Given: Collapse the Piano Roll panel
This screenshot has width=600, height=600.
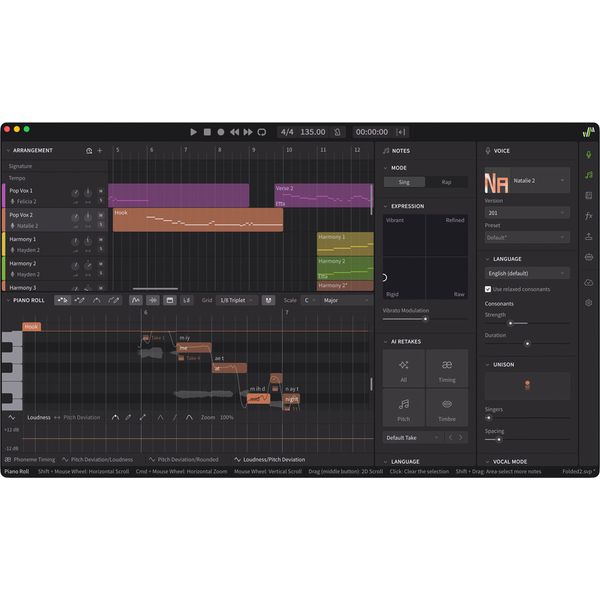Looking at the screenshot, I should coord(8,300).
